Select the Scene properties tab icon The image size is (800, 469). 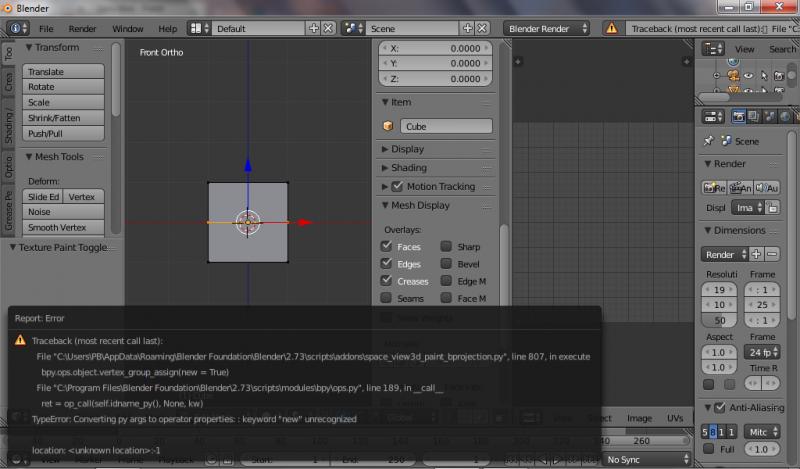[769, 117]
